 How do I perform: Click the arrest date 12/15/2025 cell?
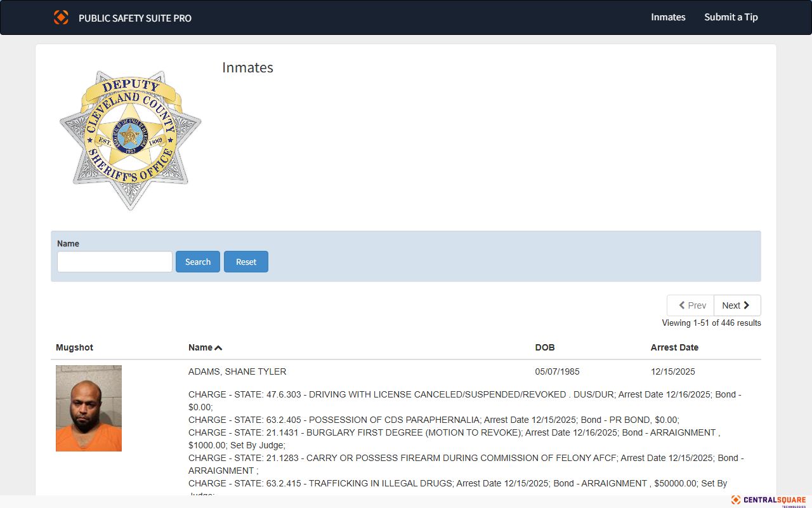[673, 371]
